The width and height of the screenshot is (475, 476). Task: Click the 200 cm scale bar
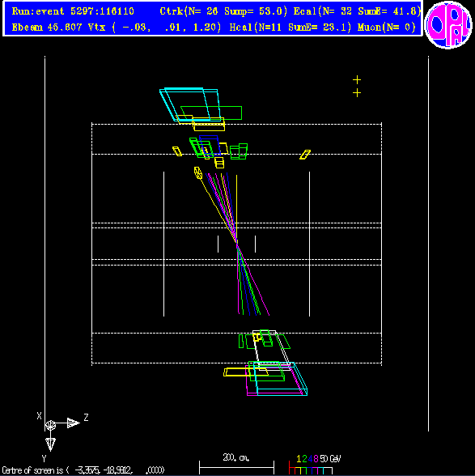tap(236, 466)
